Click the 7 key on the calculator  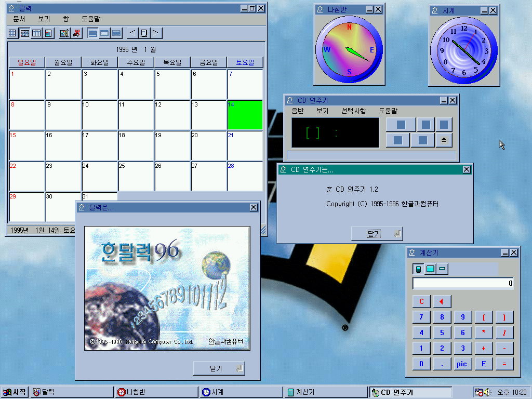tap(421, 317)
